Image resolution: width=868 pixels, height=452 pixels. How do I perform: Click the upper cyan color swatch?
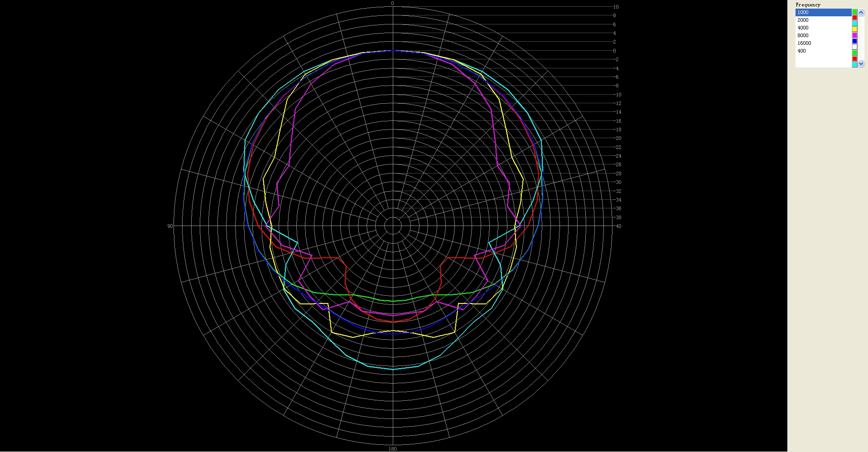point(854,24)
